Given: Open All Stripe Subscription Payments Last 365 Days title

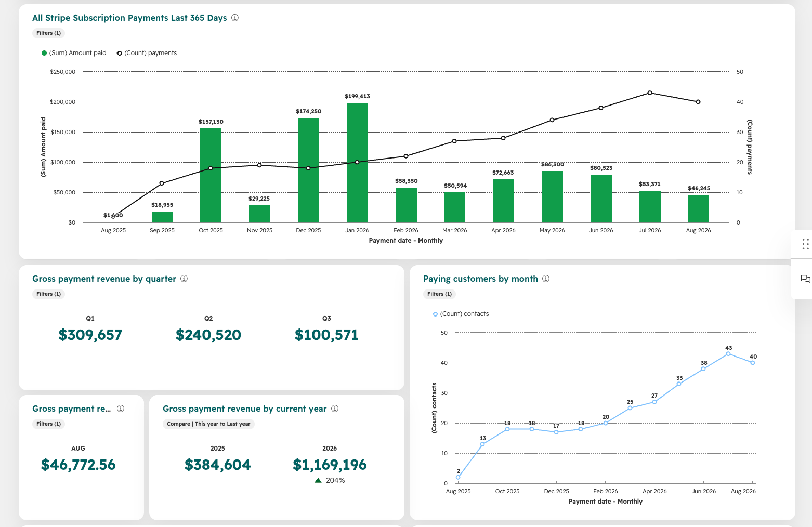Looking at the screenshot, I should [129, 18].
